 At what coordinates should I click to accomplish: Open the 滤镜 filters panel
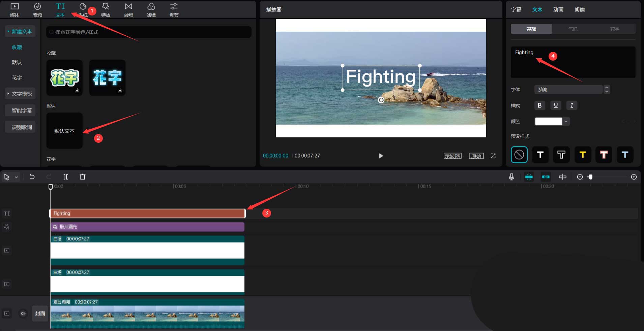pos(151,10)
